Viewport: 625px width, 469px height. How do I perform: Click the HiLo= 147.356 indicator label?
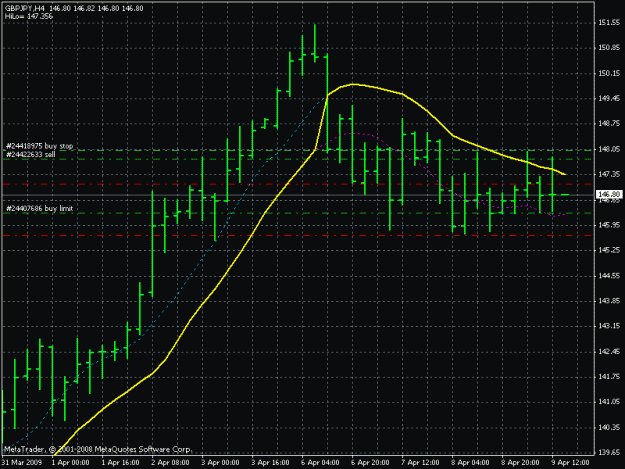29,16
